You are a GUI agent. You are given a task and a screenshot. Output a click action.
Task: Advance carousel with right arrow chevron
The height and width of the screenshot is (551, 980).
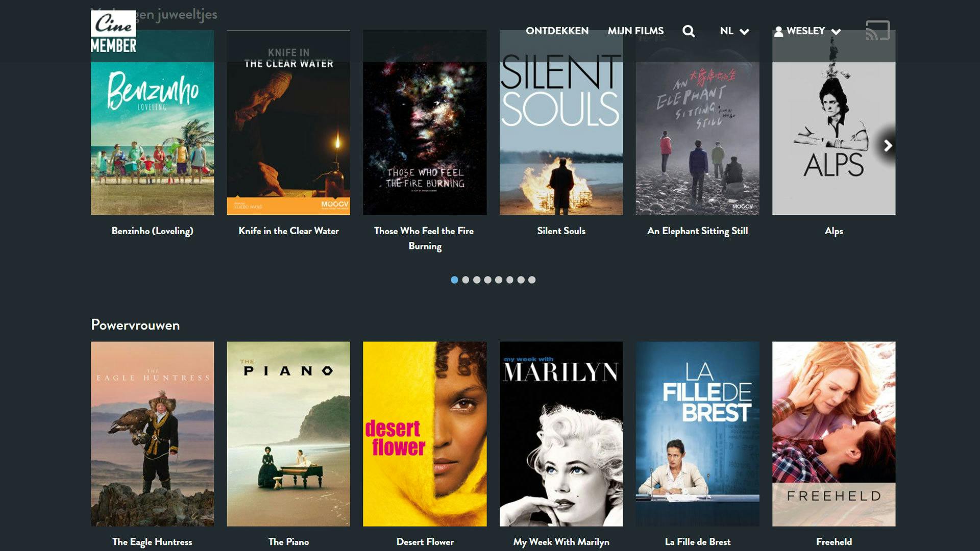pyautogui.click(x=888, y=146)
